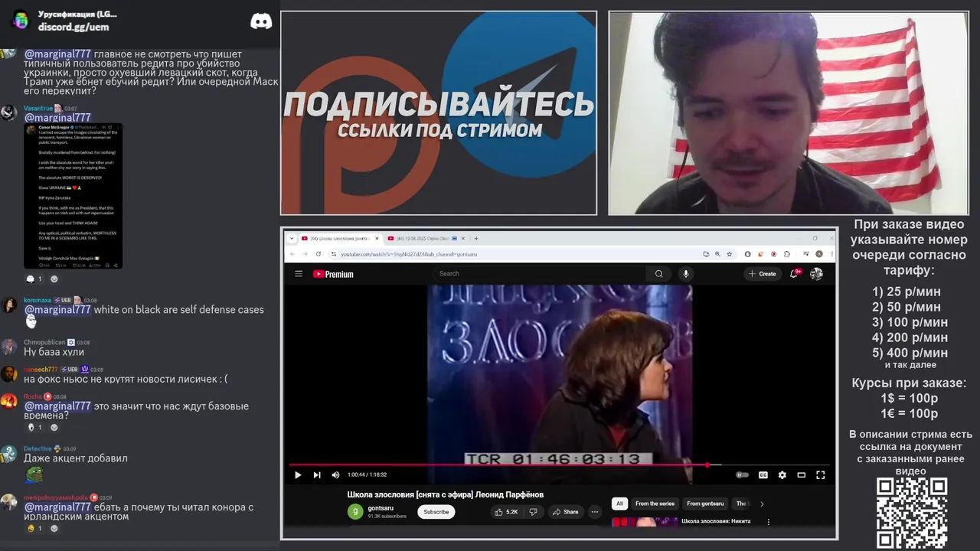The width and height of the screenshot is (980, 551).
Task: Like the video with 5.2K likes
Action: point(507,512)
